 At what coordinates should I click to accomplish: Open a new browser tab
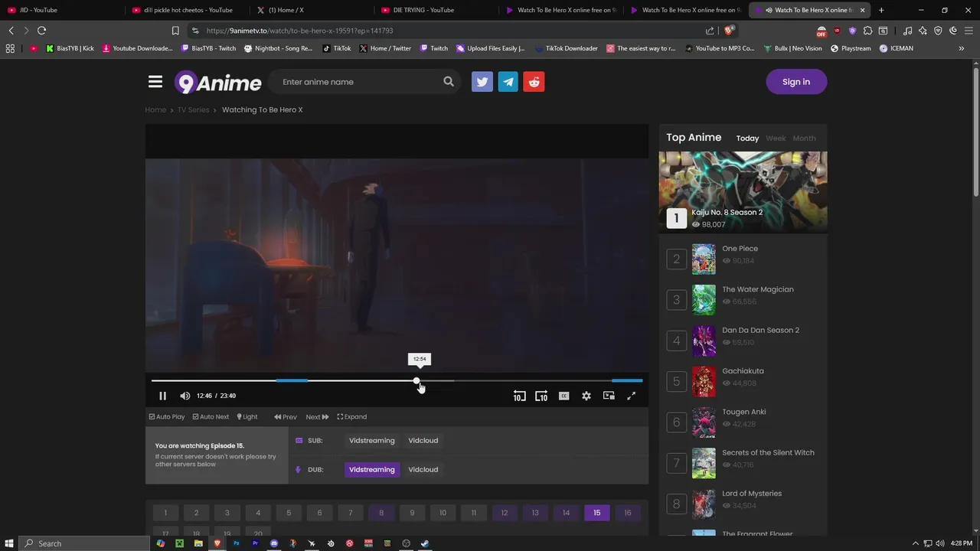[881, 10]
